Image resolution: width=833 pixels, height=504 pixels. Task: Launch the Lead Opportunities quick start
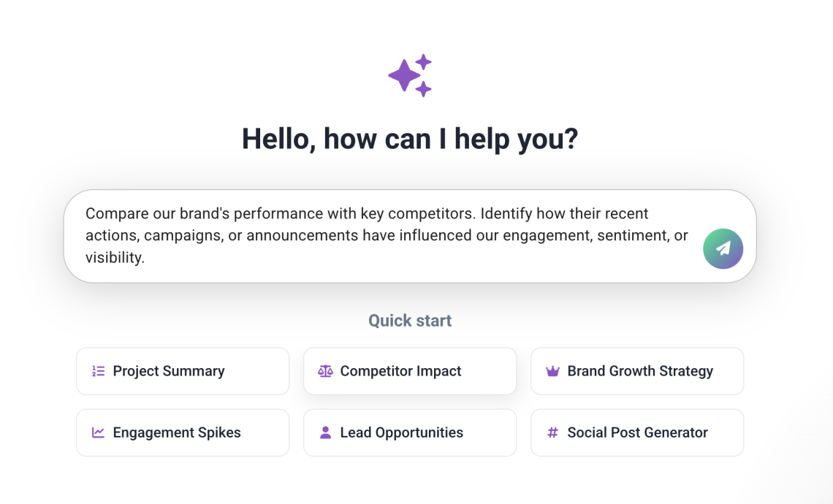tap(410, 432)
